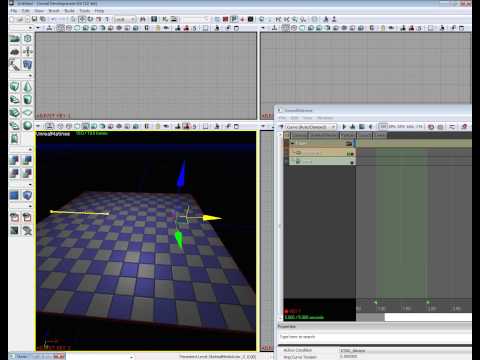
Task: Select the Camera mode tool
Action: [x=14, y=39]
